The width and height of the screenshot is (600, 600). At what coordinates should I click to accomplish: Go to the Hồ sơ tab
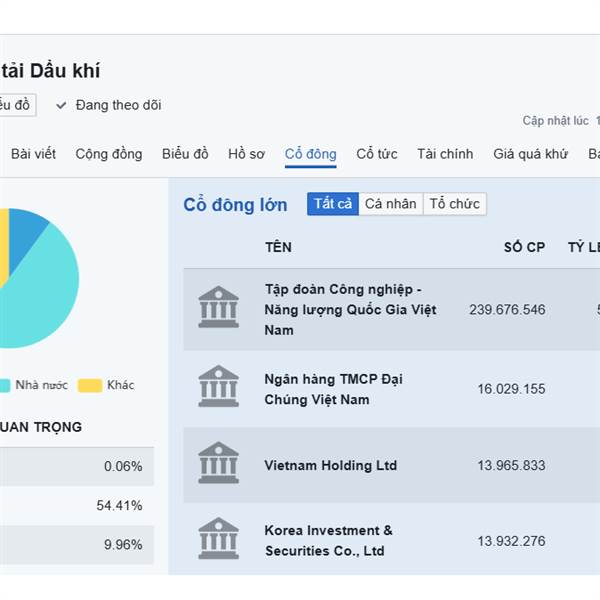click(246, 154)
